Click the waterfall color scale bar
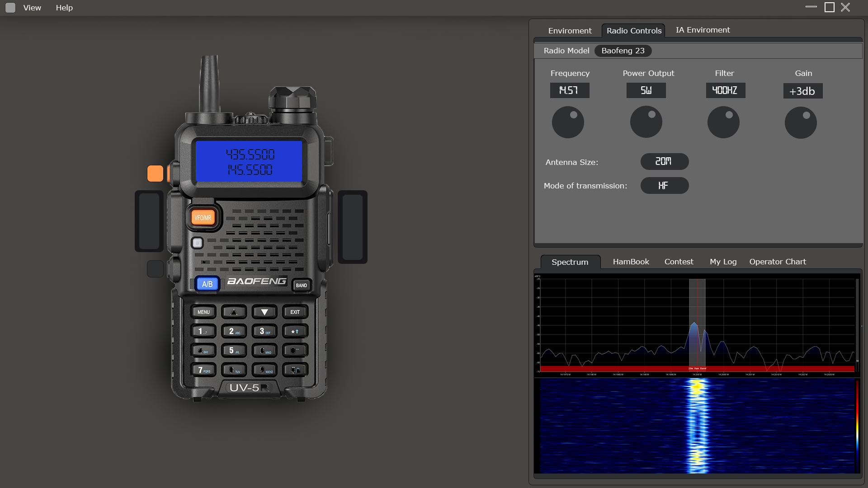The image size is (868, 488). click(x=857, y=426)
